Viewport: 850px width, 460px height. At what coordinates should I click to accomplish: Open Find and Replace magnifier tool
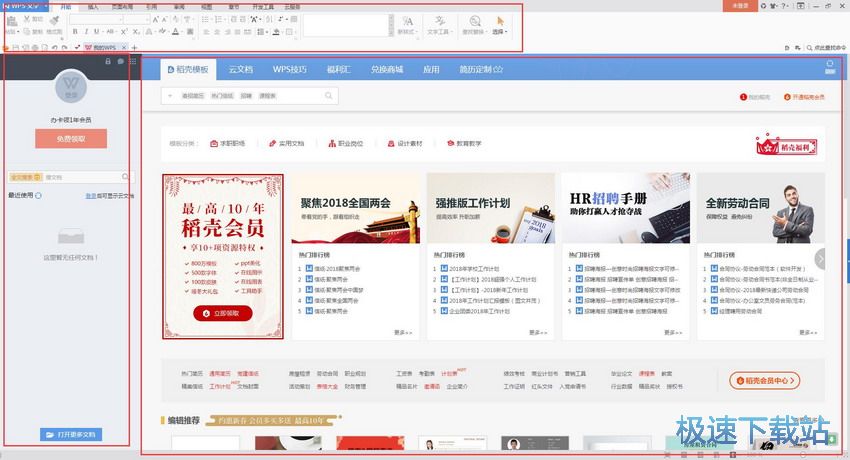tap(474, 21)
